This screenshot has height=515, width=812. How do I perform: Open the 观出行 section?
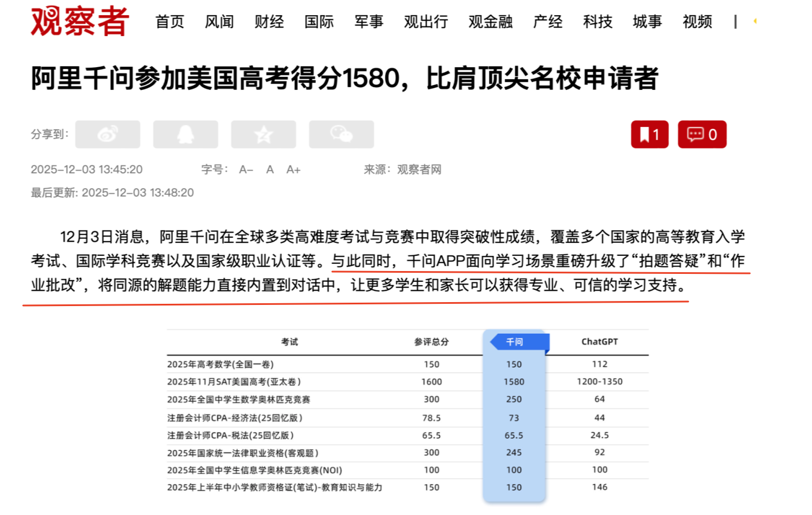(x=425, y=22)
